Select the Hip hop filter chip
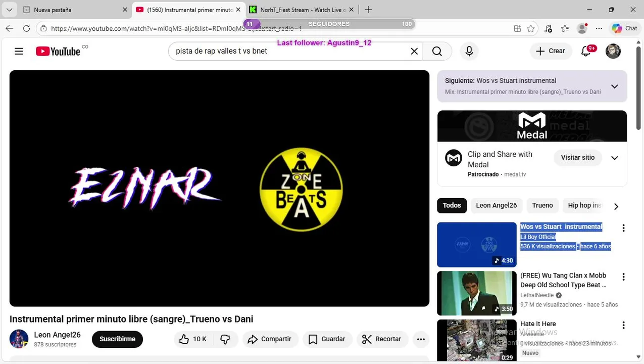The width and height of the screenshot is (644, 364). point(584,205)
